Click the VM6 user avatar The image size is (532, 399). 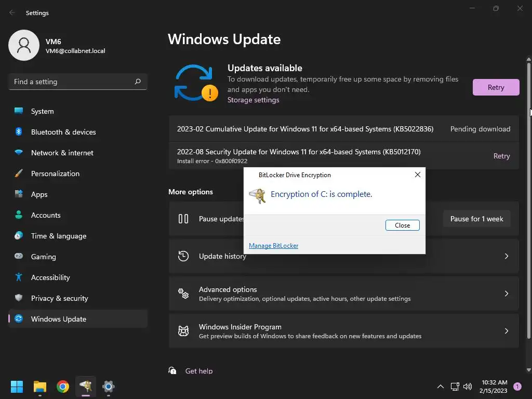[x=24, y=45]
